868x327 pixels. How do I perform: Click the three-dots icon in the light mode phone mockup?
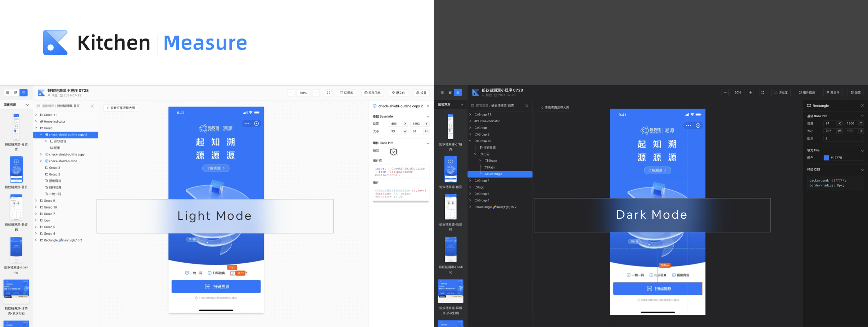(x=247, y=123)
